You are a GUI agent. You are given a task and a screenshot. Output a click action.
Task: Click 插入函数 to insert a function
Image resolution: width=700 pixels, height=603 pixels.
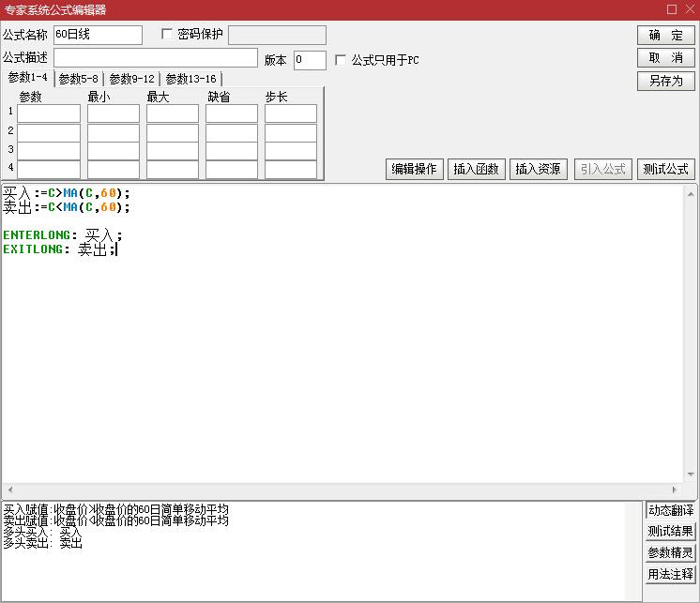tap(478, 169)
